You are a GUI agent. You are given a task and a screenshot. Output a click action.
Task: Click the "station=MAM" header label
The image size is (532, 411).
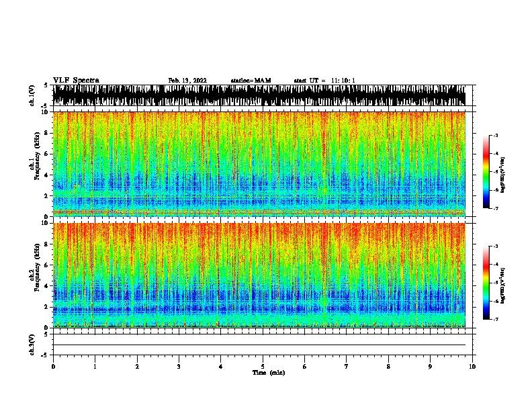pyautogui.click(x=251, y=81)
